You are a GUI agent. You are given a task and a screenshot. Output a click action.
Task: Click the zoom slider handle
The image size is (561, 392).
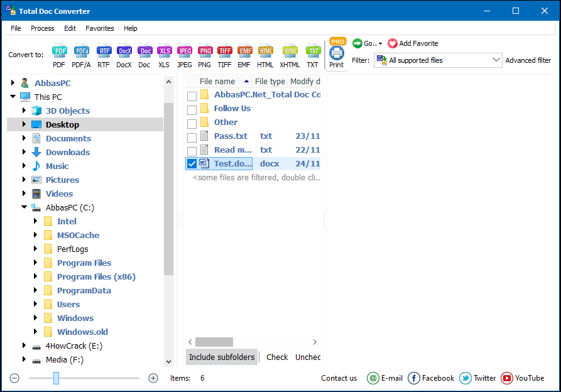point(56,378)
